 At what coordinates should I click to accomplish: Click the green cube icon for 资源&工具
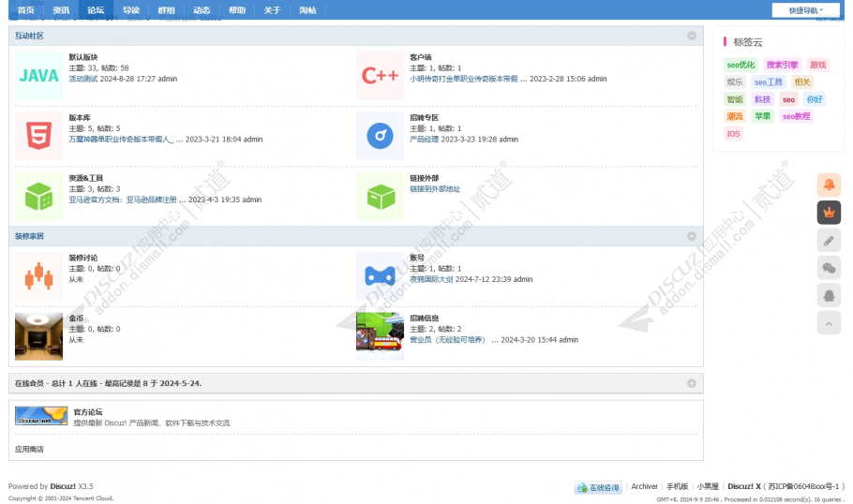(38, 196)
